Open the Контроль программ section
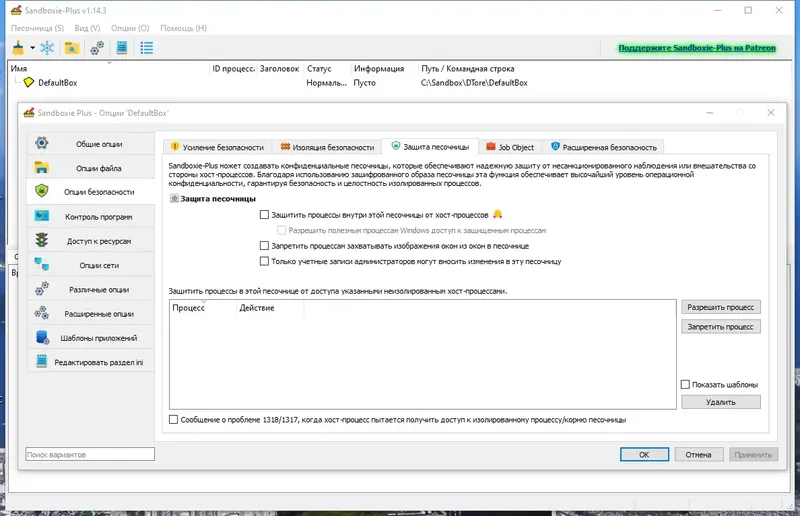 pyautogui.click(x=91, y=216)
